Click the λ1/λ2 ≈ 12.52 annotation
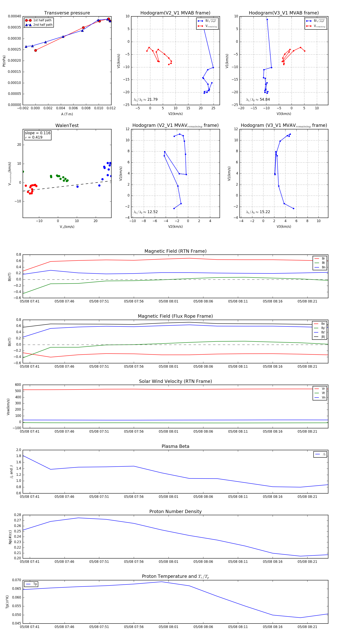This screenshot has height=644, width=351. click(146, 212)
